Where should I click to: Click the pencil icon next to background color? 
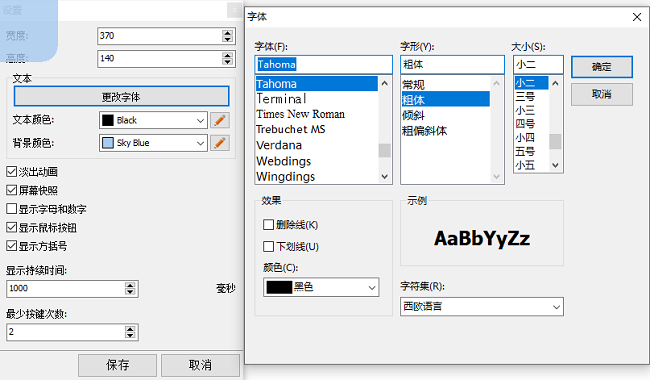click(220, 143)
